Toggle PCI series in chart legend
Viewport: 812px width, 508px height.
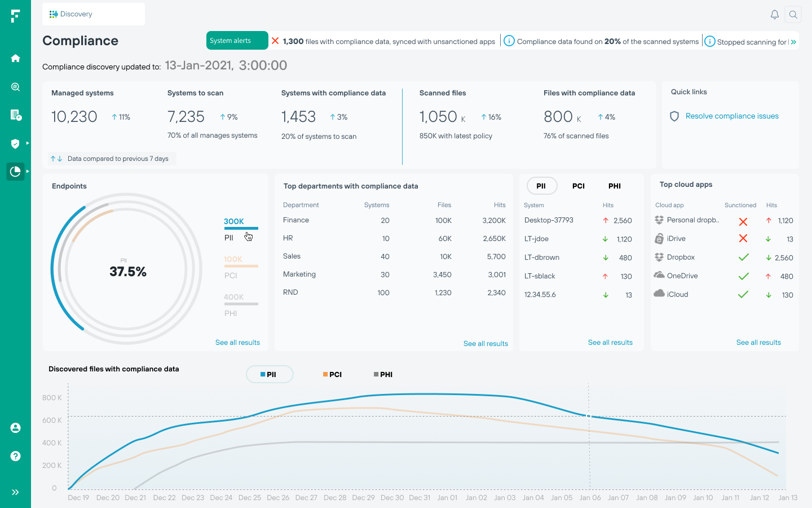coord(333,374)
